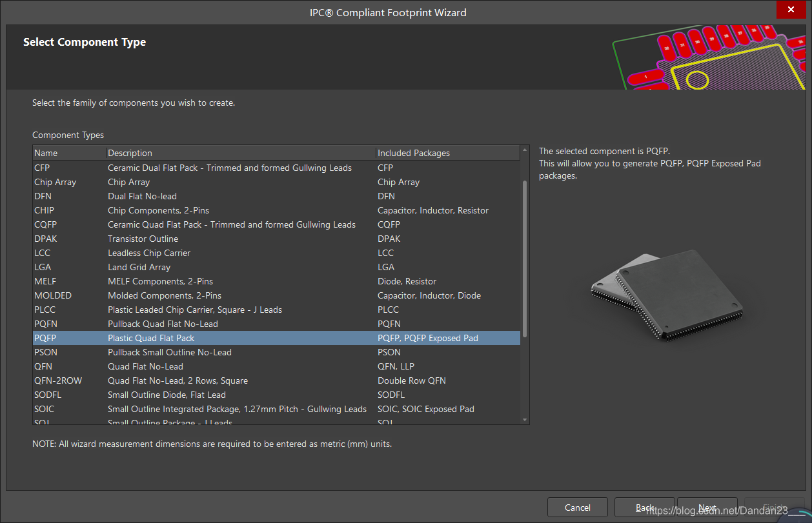Select the LCC Leadless Chip Carrier row
This screenshot has width=812, height=523.
[x=276, y=253]
